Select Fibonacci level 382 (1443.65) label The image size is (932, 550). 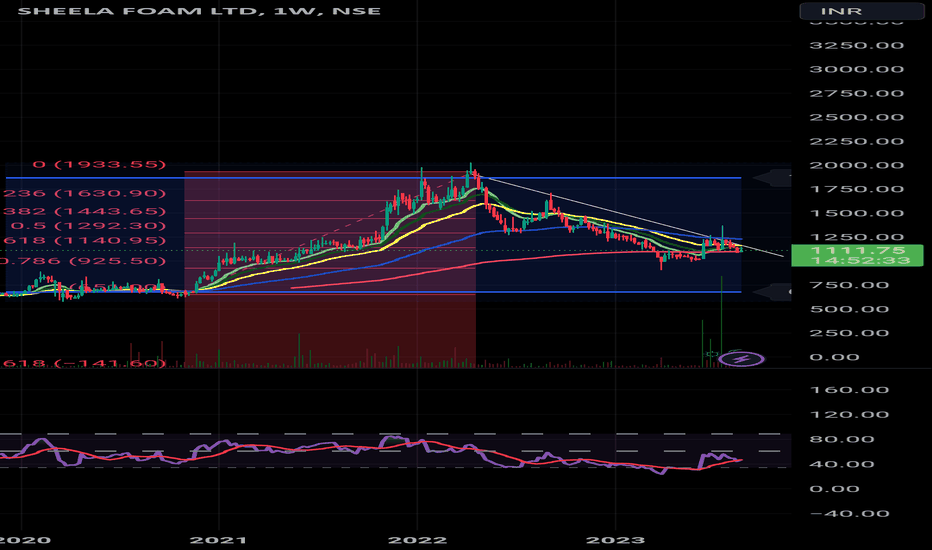(x=83, y=212)
